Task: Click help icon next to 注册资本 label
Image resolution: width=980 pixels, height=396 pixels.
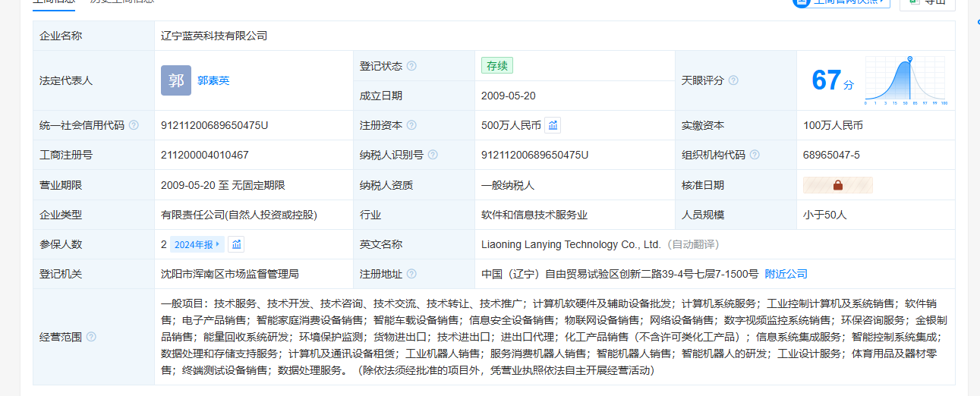Action: pos(411,125)
